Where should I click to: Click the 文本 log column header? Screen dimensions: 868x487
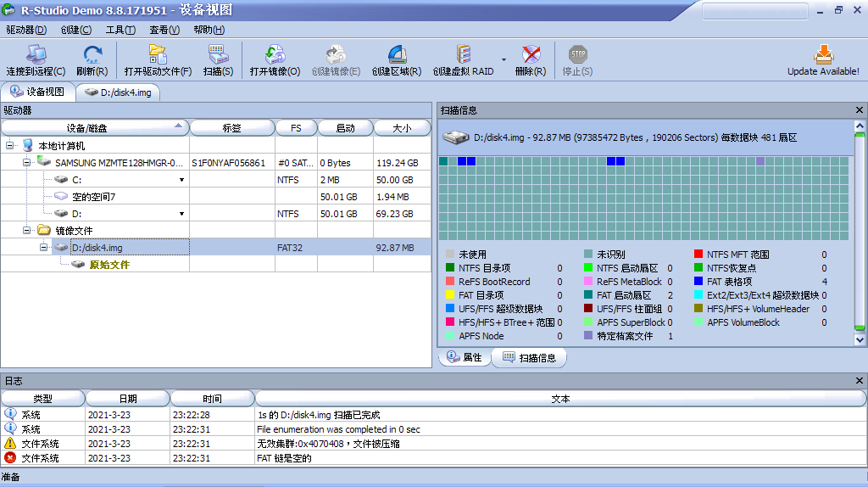click(560, 399)
